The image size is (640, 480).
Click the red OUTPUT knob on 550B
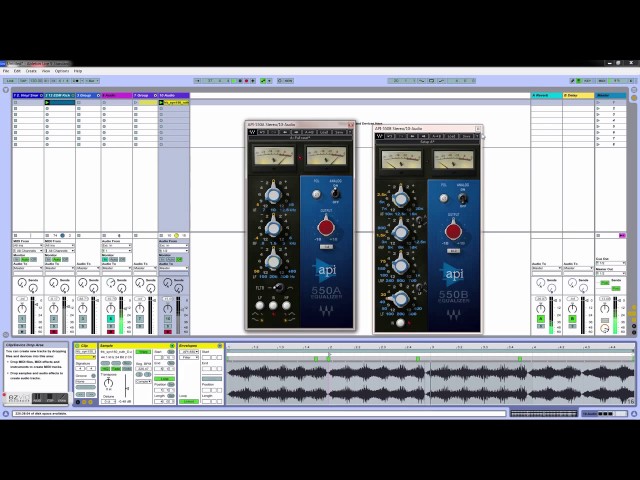(453, 231)
